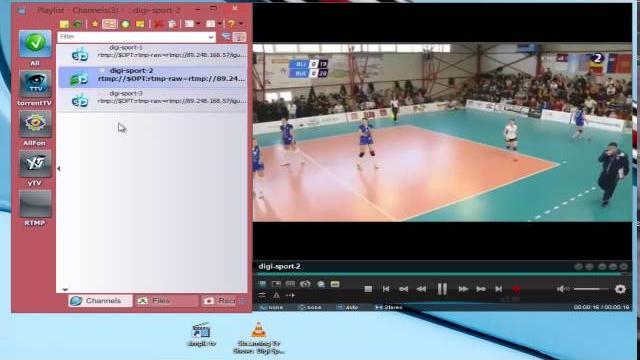
Task: Select the digi-sport-3 channel row
Action: [x=152, y=100]
